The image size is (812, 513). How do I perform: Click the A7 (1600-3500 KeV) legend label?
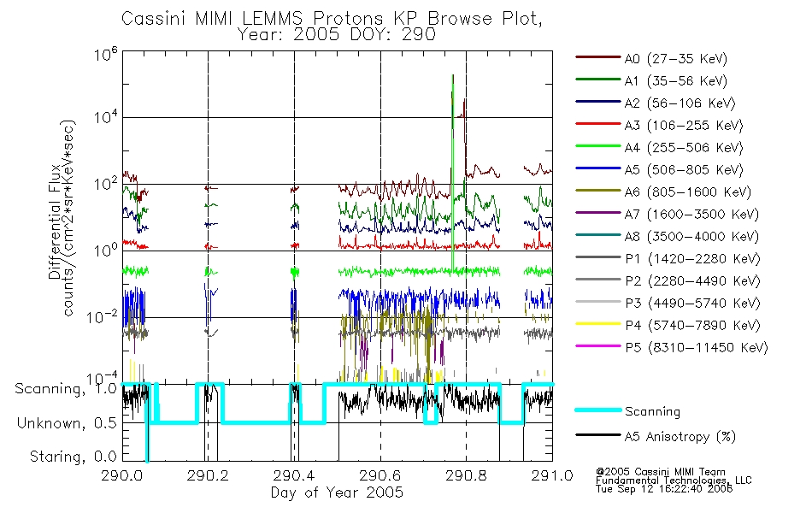[691, 215]
